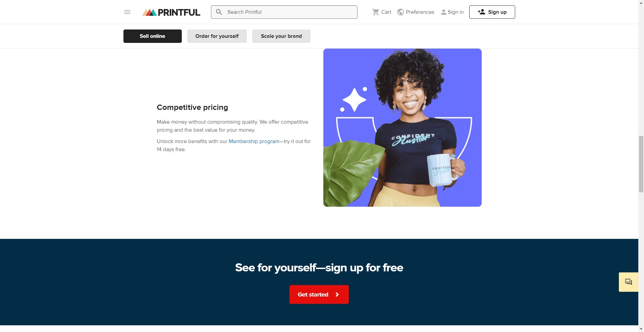The width and height of the screenshot is (644, 332).
Task: Select the Sell online tab
Action: click(x=153, y=36)
